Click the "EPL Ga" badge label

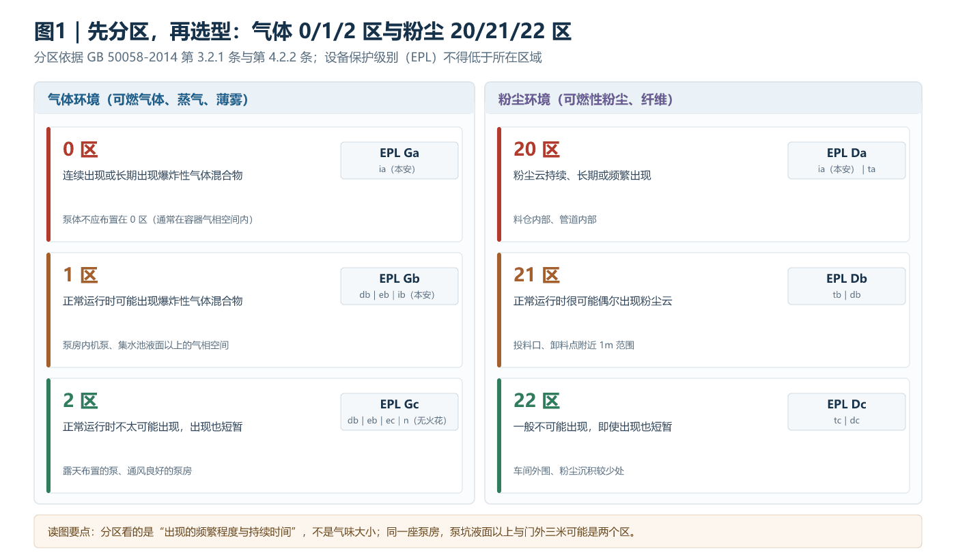click(399, 153)
